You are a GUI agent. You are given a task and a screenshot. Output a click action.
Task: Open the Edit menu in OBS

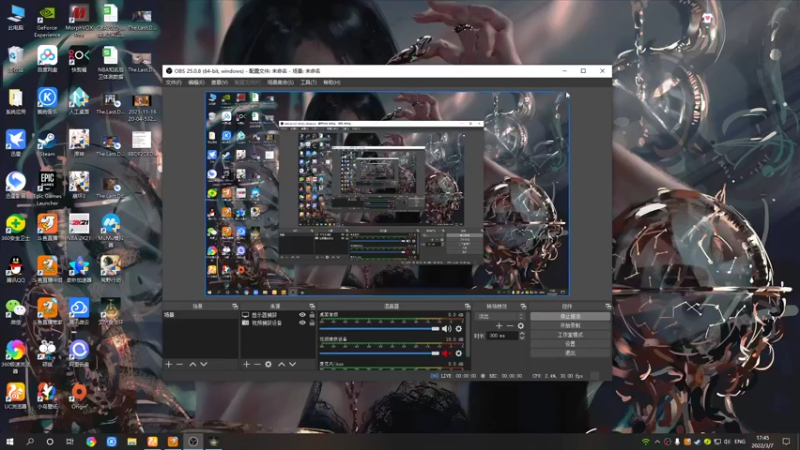pyautogui.click(x=196, y=83)
